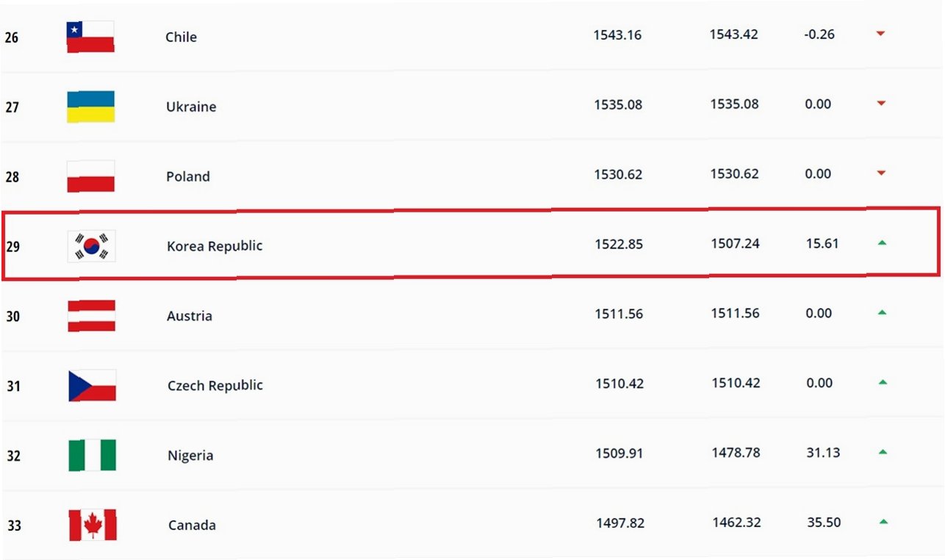Click the Ukraine country name

point(191,107)
